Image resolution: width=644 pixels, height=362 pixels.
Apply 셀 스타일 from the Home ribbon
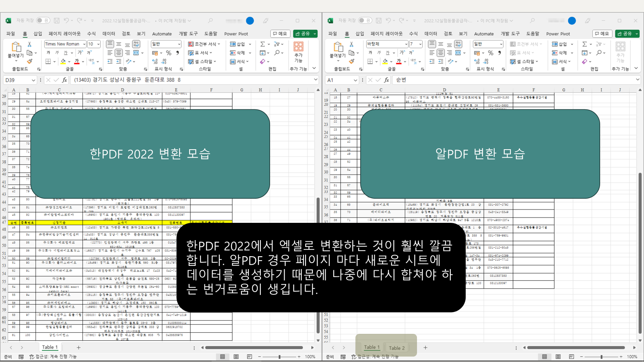pos(201,61)
